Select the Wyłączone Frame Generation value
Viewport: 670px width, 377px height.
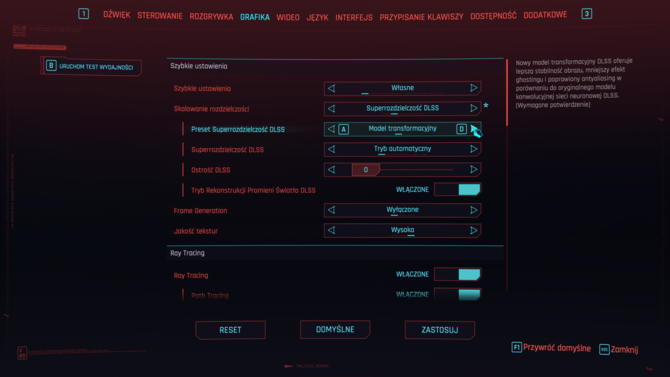(403, 210)
